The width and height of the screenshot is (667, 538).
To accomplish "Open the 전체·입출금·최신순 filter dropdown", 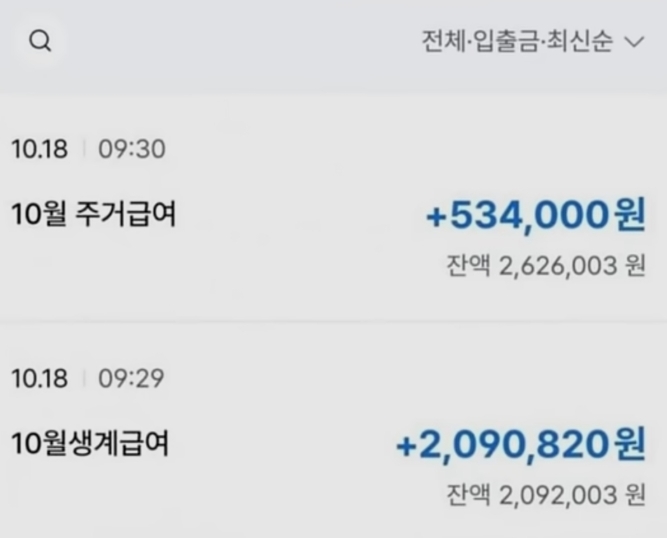I will (533, 41).
